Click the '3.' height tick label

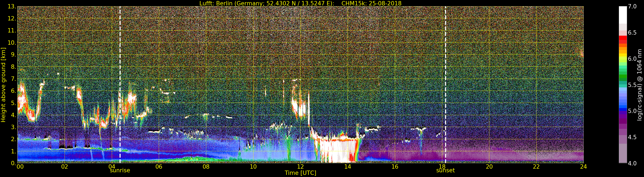(13, 127)
